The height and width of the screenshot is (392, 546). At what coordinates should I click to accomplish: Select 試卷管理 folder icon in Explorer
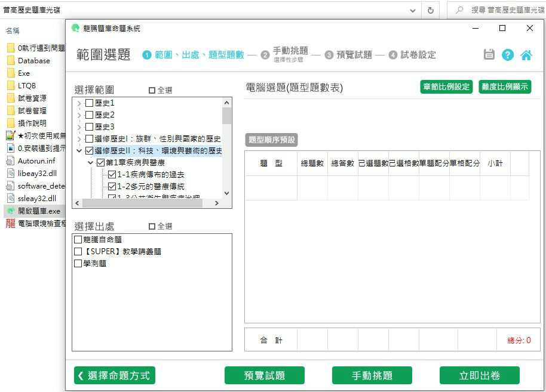click(x=11, y=110)
